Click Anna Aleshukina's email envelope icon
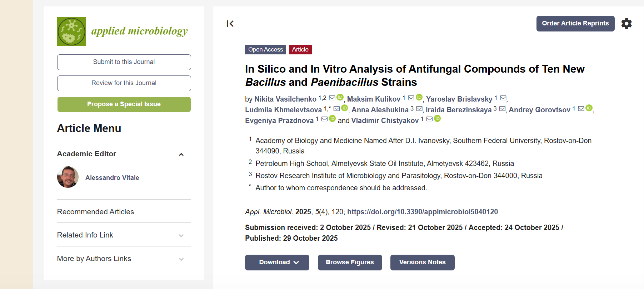 click(x=419, y=109)
